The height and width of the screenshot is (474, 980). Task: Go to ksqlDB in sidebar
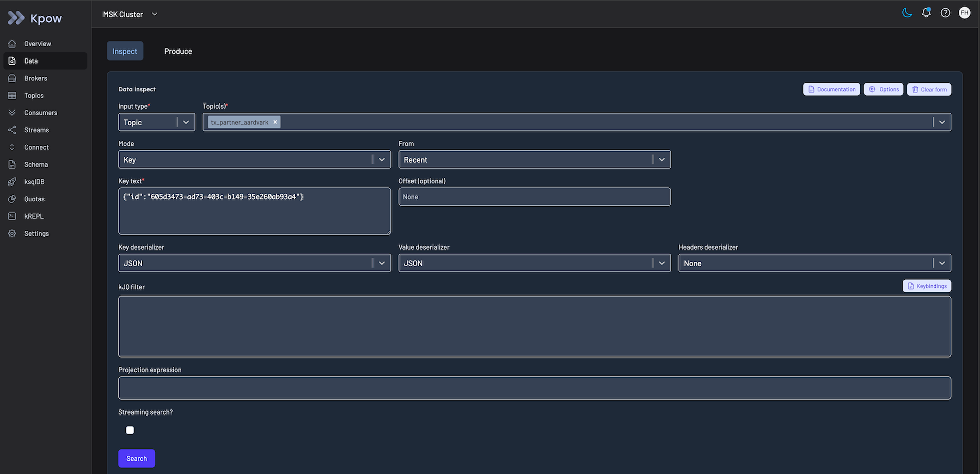point(34,182)
